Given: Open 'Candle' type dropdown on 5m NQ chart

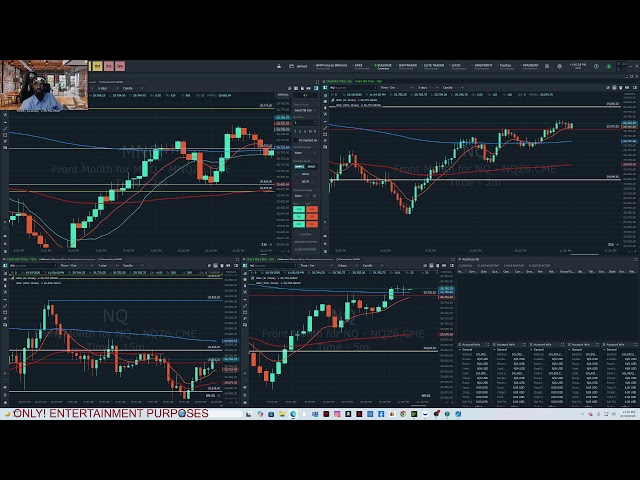Looking at the screenshot, I should 372,266.
